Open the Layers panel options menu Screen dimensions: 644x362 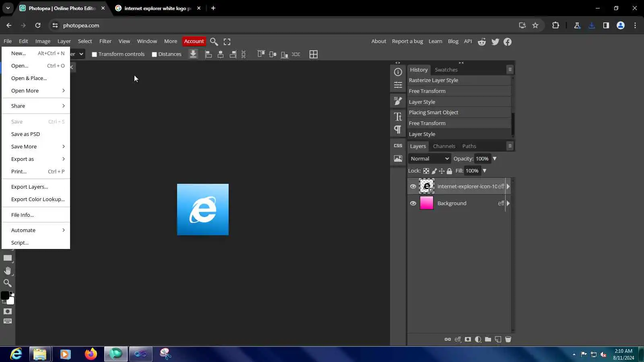(x=510, y=146)
